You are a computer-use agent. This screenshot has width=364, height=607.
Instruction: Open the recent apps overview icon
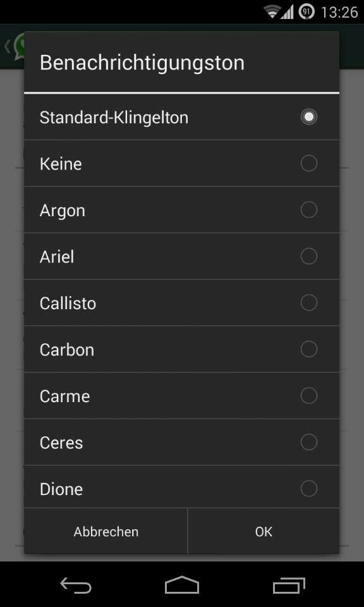coord(289,585)
